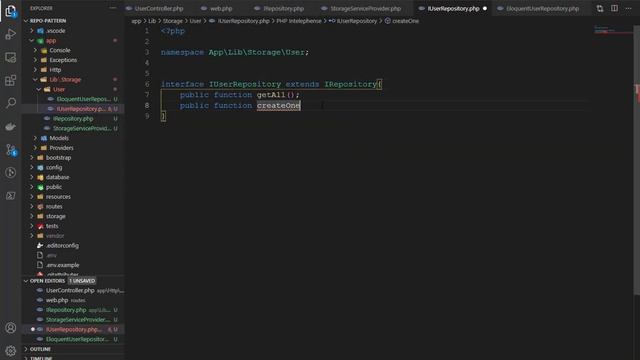This screenshot has width=640, height=360.
Task: Collapse the Open Editors section
Action: tap(47, 281)
